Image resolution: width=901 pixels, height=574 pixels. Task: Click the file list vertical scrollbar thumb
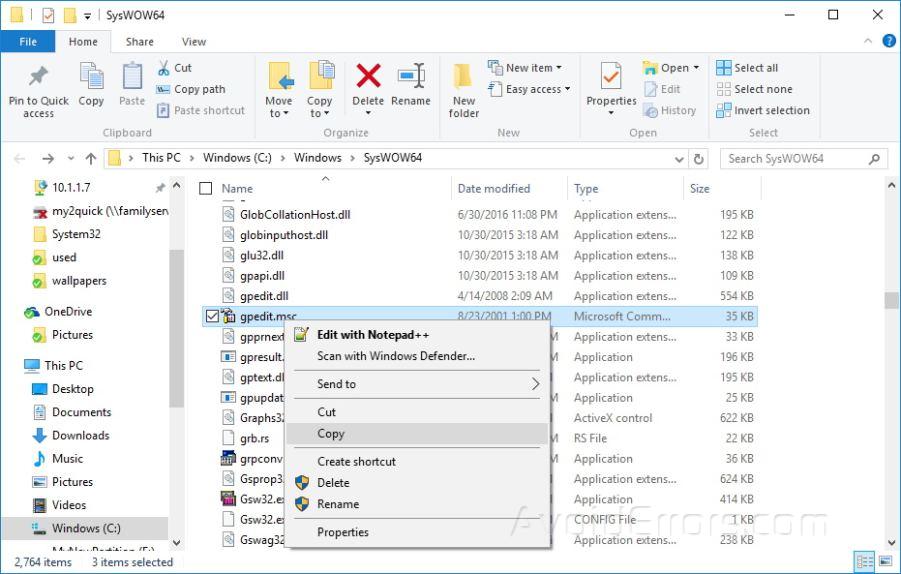coord(890,300)
